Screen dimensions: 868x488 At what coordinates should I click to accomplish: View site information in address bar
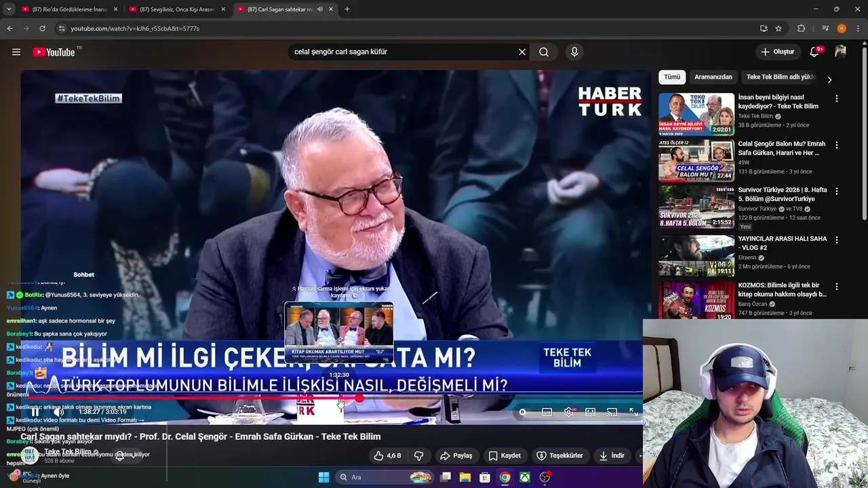coord(62,28)
